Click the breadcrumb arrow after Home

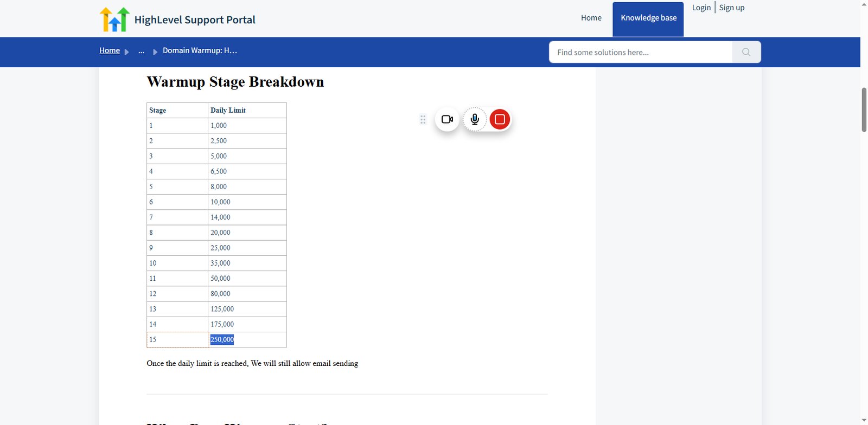(x=127, y=52)
